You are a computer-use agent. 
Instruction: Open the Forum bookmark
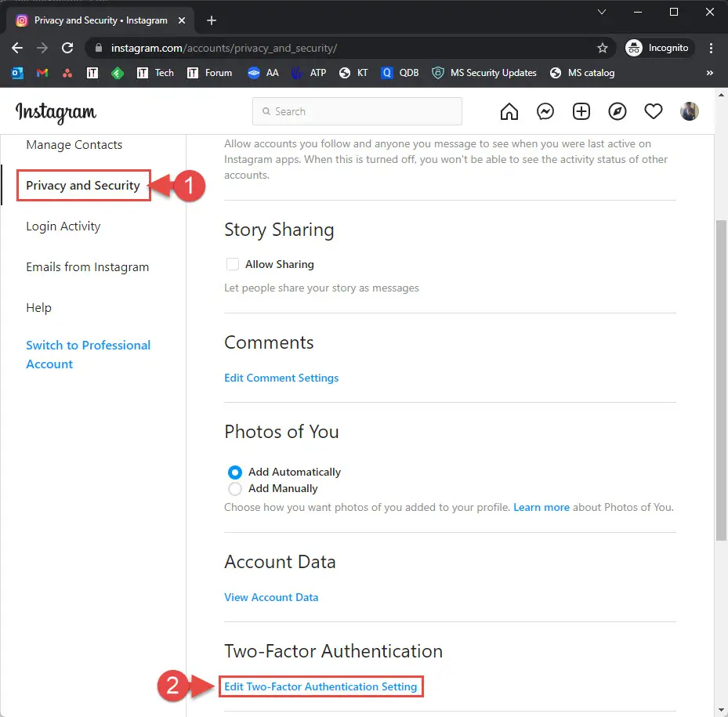point(209,73)
